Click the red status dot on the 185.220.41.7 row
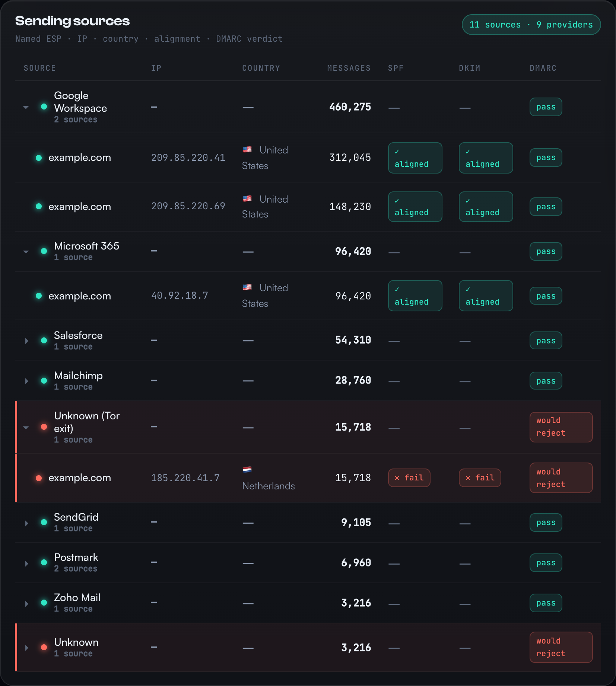This screenshot has width=616, height=686. (39, 478)
